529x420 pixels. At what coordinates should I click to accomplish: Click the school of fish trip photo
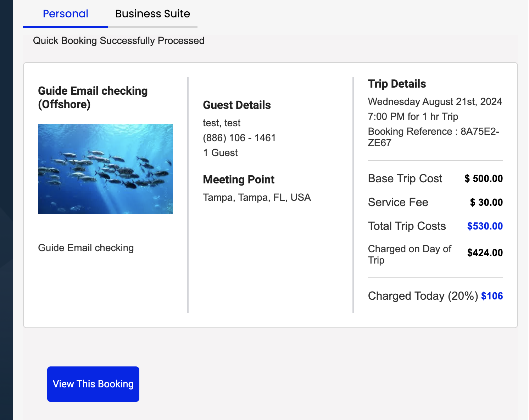[x=105, y=169]
